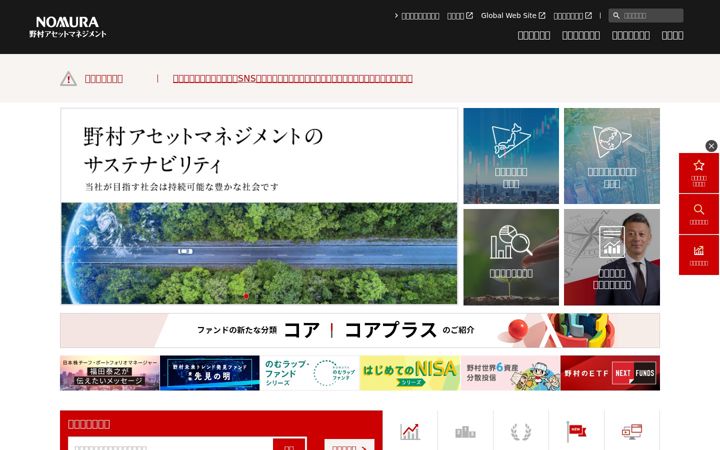
Task: Click the NOMURA Asset Management logo
Action: point(68,27)
